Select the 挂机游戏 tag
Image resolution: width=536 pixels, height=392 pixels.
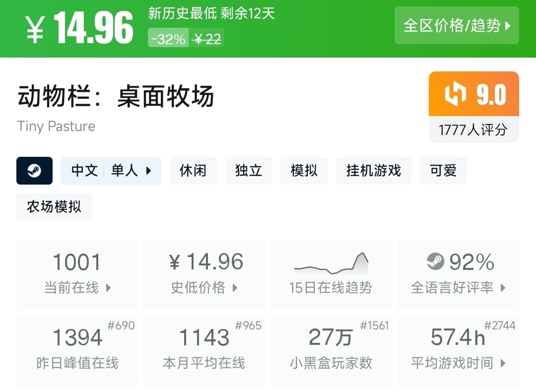coord(374,171)
